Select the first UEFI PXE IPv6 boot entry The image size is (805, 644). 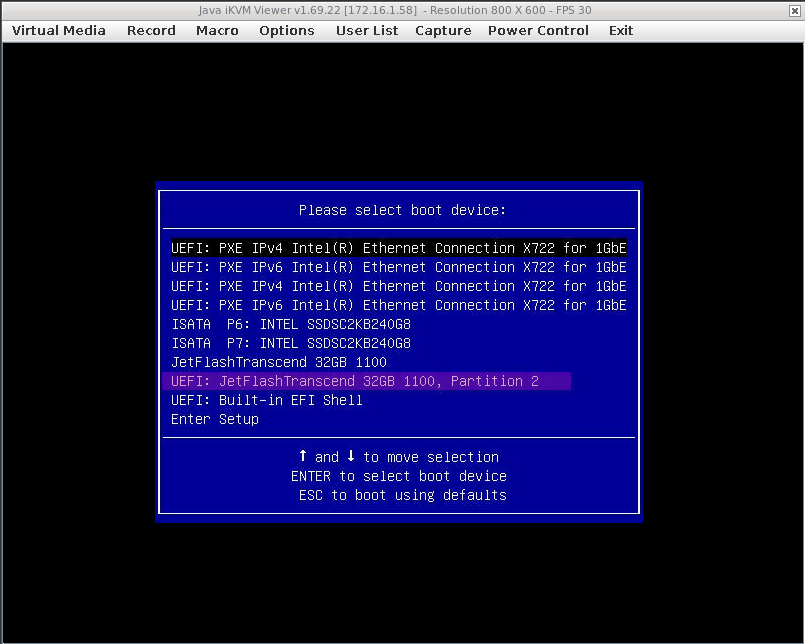pos(399,267)
